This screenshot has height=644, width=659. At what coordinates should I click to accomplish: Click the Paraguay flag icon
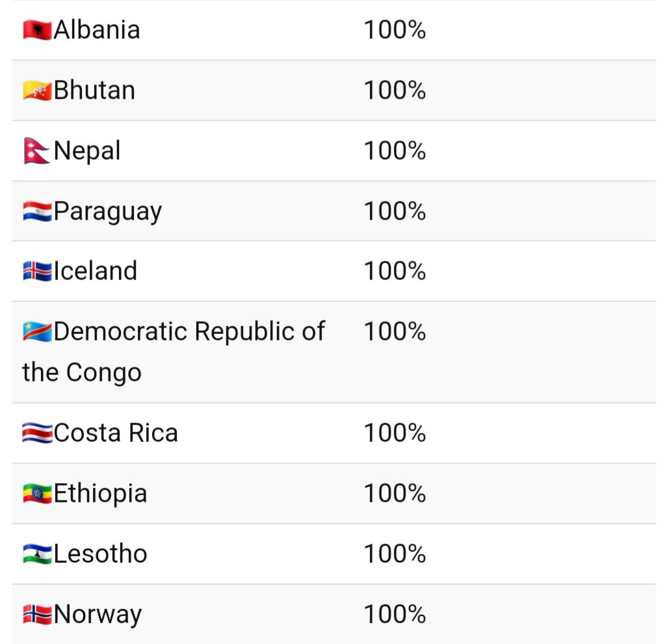(37, 211)
